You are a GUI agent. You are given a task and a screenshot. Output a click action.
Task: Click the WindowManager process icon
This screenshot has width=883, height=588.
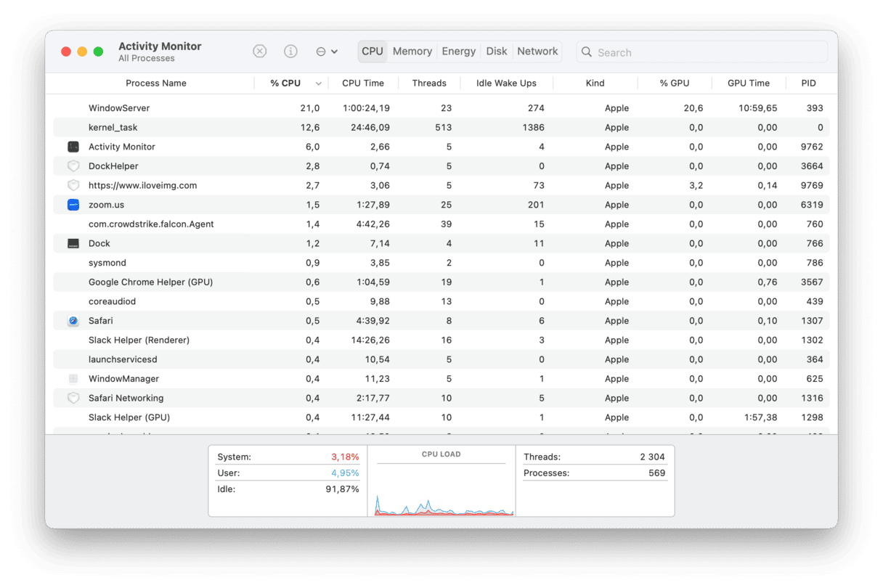coord(73,379)
